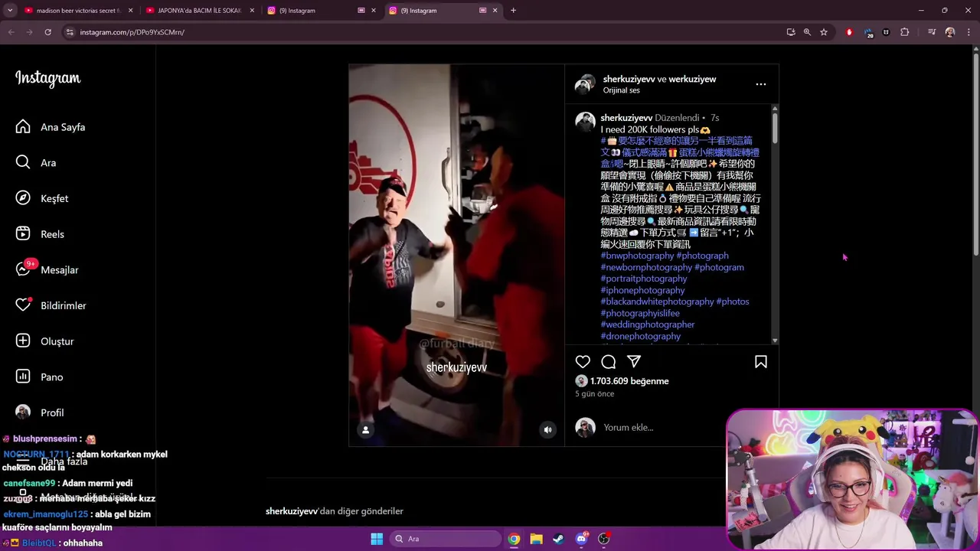Open the Ara search panel
The height and width of the screenshot is (551, 980).
36,162
